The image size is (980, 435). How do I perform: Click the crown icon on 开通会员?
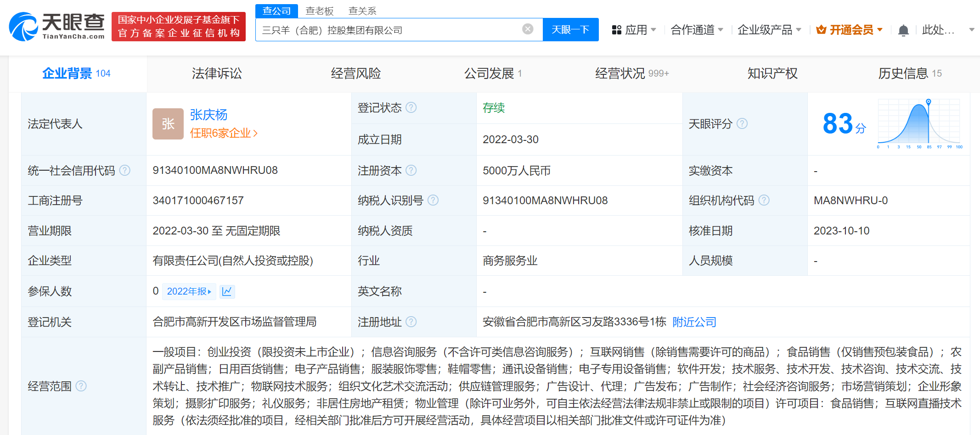click(x=821, y=29)
